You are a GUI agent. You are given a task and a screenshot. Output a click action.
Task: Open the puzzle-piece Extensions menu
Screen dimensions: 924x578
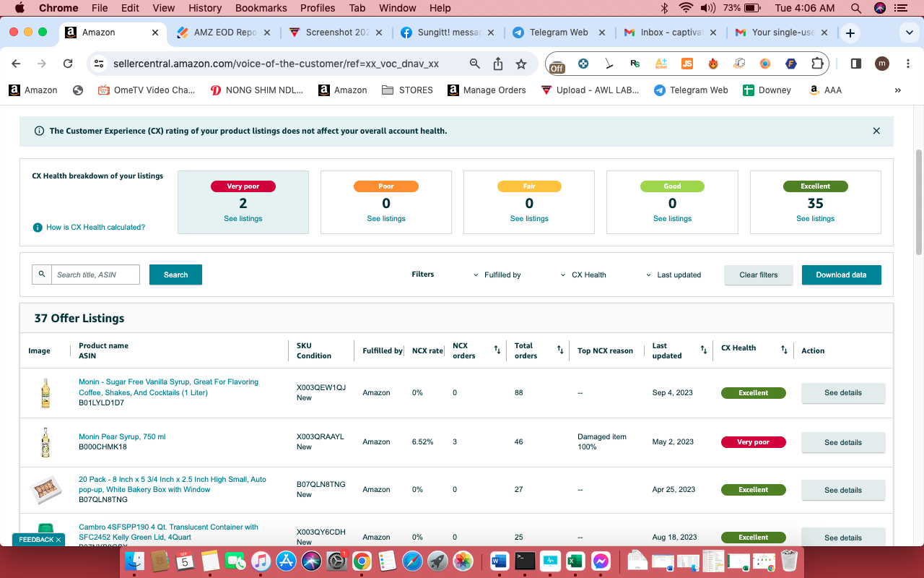click(x=817, y=64)
